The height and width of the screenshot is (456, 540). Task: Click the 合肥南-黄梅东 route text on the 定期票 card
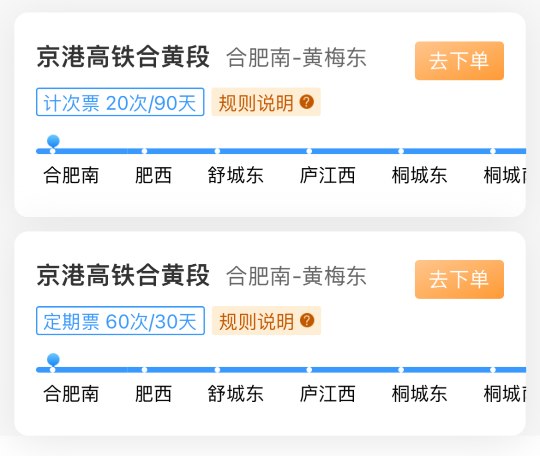click(x=296, y=276)
